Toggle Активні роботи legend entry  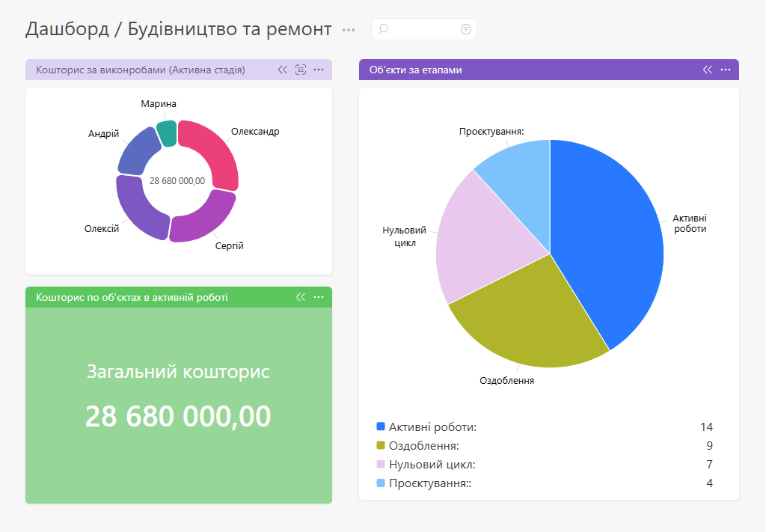click(426, 427)
